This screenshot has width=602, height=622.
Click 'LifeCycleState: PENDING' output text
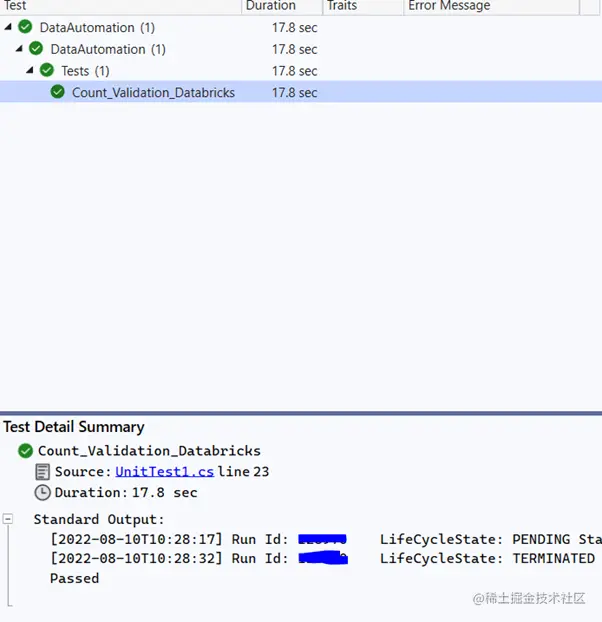(x=475, y=539)
